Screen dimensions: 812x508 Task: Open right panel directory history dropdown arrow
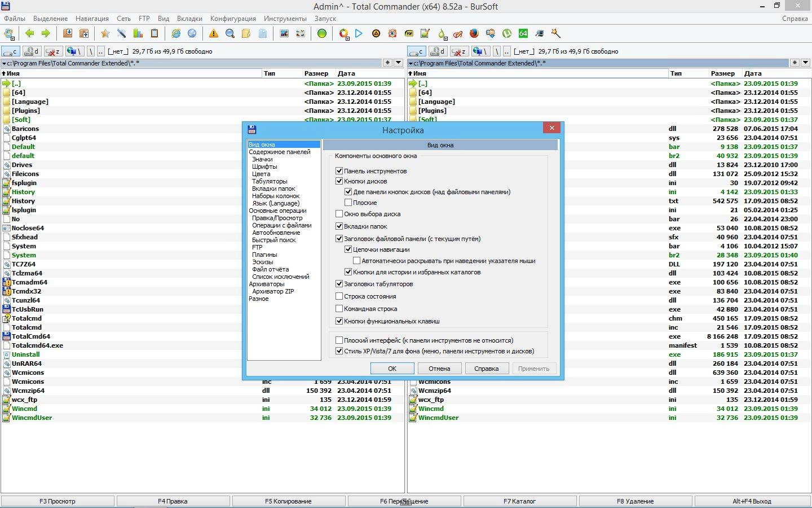(x=805, y=63)
